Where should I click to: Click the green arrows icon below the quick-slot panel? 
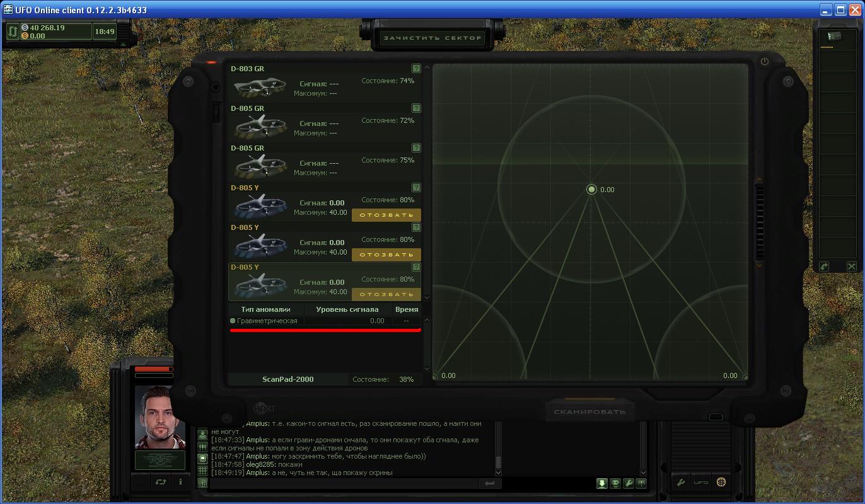tap(823, 266)
